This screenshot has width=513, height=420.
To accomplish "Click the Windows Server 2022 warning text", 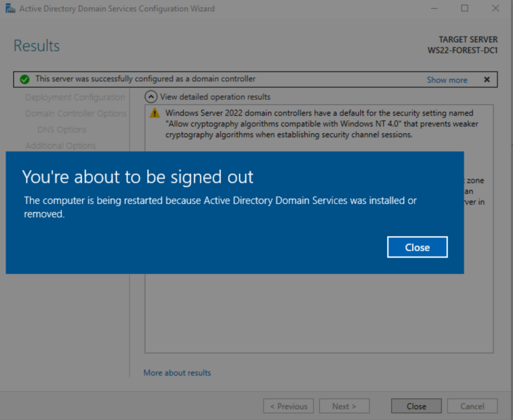I will tap(322, 124).
